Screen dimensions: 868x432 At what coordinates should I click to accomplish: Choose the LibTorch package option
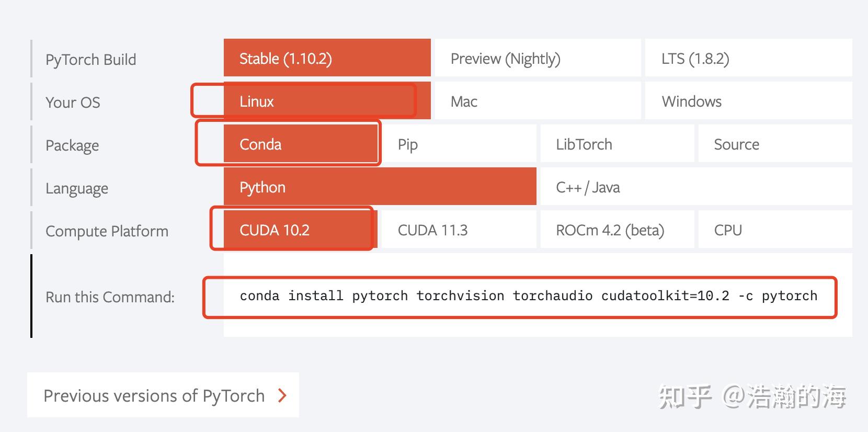(x=617, y=144)
